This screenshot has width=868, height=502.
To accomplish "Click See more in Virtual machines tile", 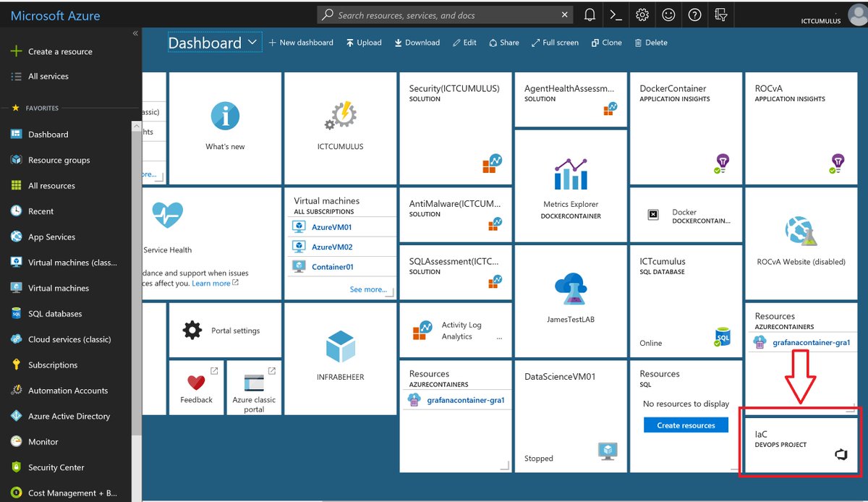I will click(x=368, y=289).
